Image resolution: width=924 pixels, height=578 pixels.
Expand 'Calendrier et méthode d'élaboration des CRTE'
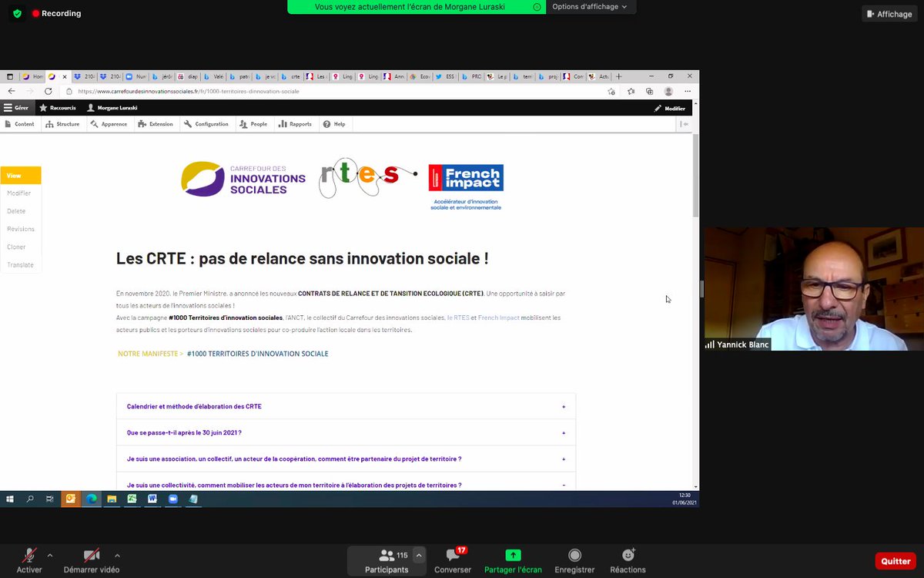tap(346, 406)
